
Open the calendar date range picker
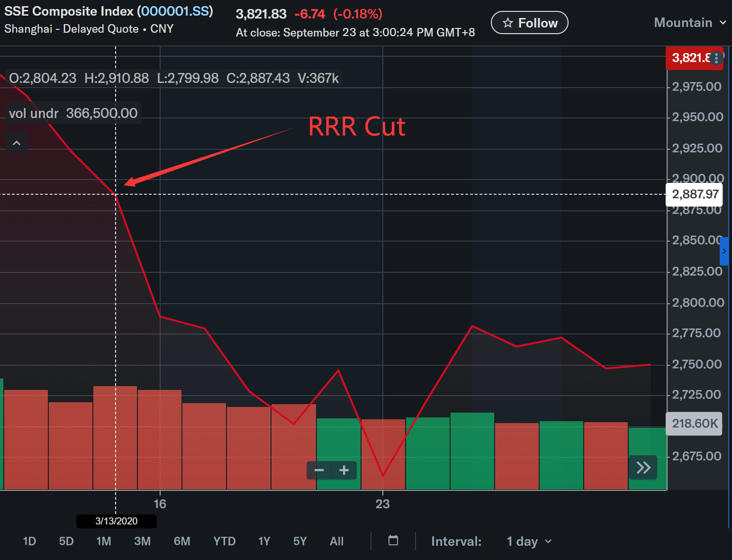coord(393,541)
